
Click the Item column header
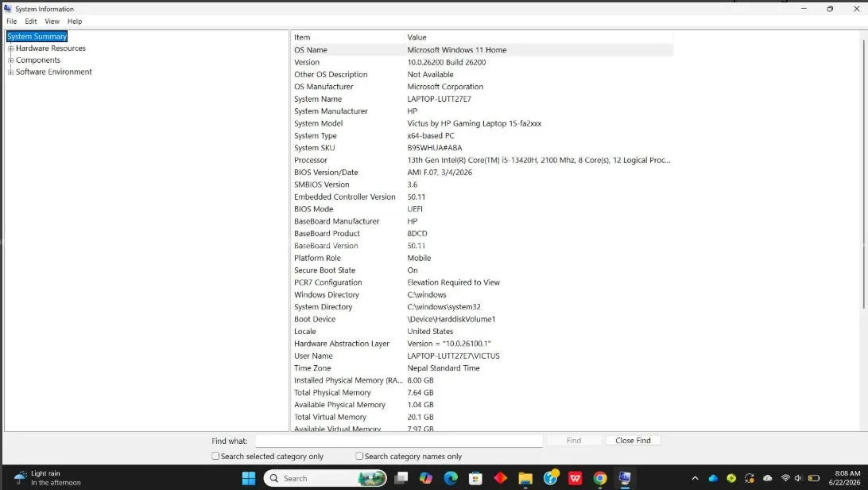(x=347, y=37)
